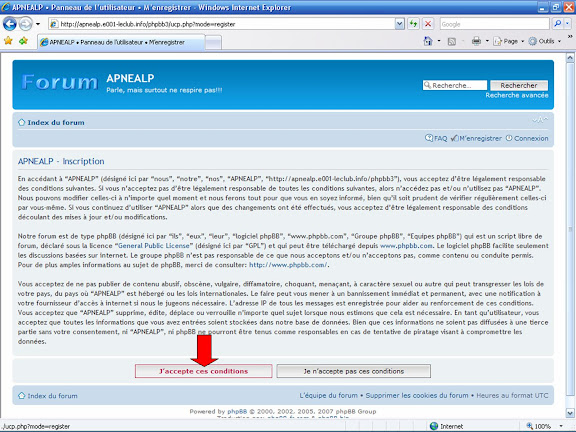Click the red Stop loading icon
Image resolution: width=576 pixels, height=432 pixels.
(x=428, y=24)
